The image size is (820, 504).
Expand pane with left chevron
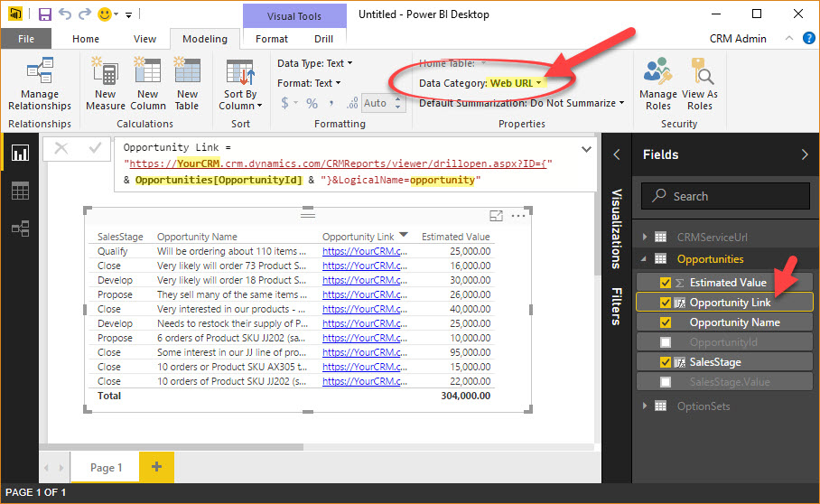click(617, 154)
